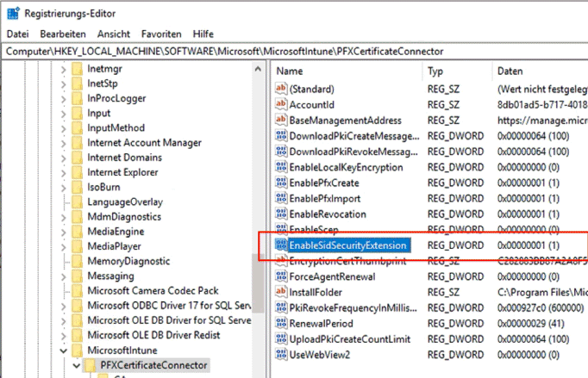Open the Favoriten menu
Image resolution: width=588 pixels, height=378 pixels.
[161, 34]
